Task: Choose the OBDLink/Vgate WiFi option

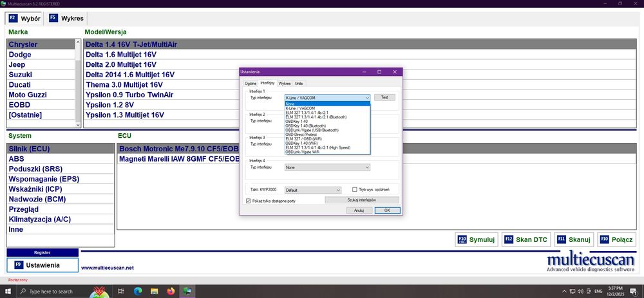Action: pos(327,152)
